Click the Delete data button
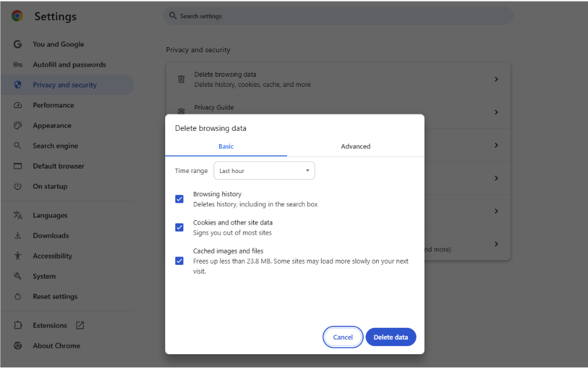 (x=391, y=337)
